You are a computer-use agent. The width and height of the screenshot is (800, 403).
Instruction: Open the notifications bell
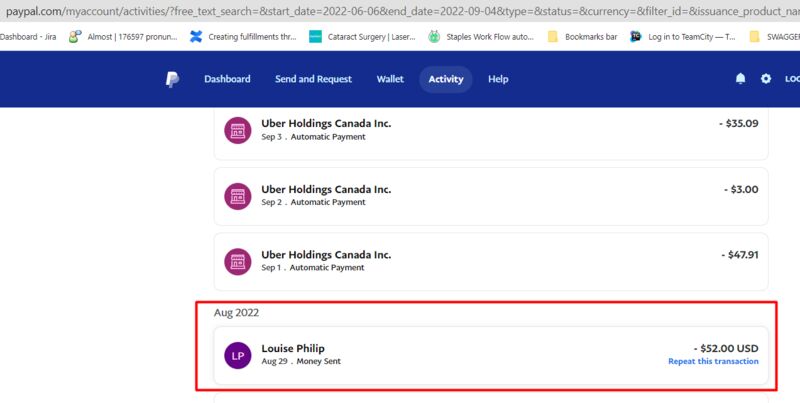[740, 79]
